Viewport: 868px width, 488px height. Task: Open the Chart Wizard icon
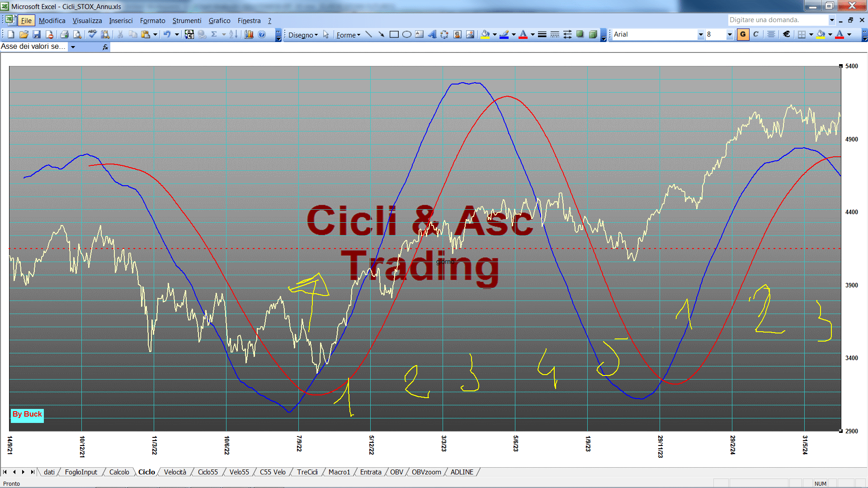249,34
